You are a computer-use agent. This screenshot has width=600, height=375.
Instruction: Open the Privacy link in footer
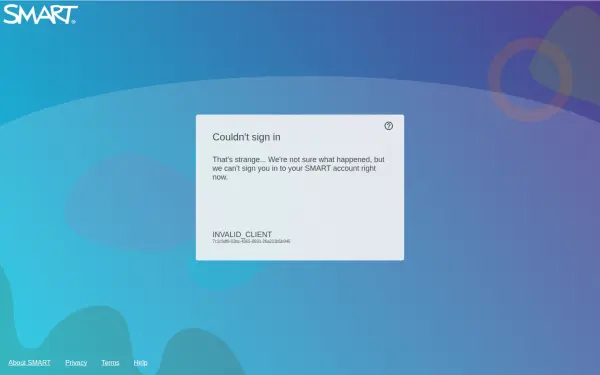(76, 362)
